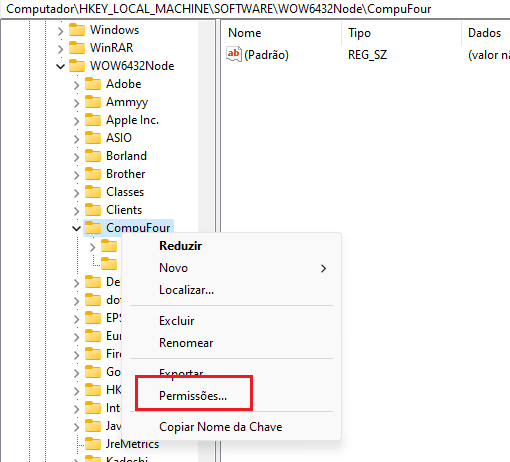Click Copiar Nome da Chave
This screenshot has height=462, width=510.
221,427
